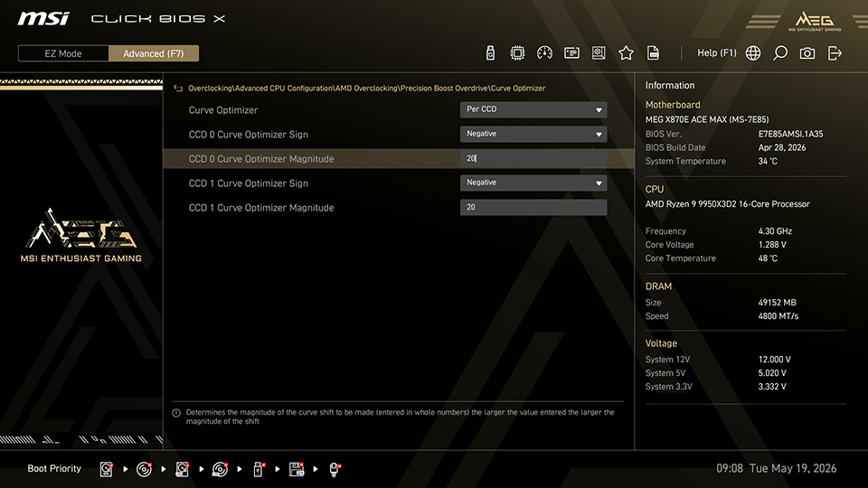Click the BIOS build date Apr 28, 2026
868x488 pixels.
pyautogui.click(x=781, y=147)
